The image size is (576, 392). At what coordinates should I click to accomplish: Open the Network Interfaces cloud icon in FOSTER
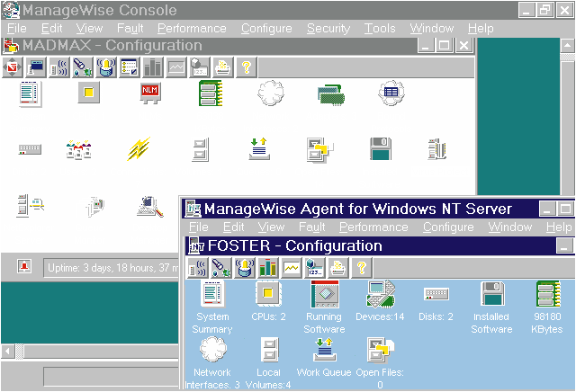point(212,349)
